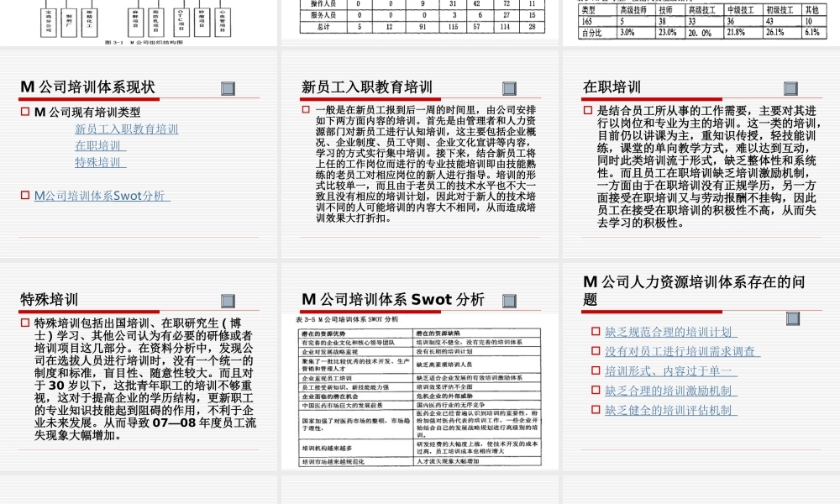840x504 pixels.
Task: Click action button on 在职培训 slide
Action: [790, 88]
